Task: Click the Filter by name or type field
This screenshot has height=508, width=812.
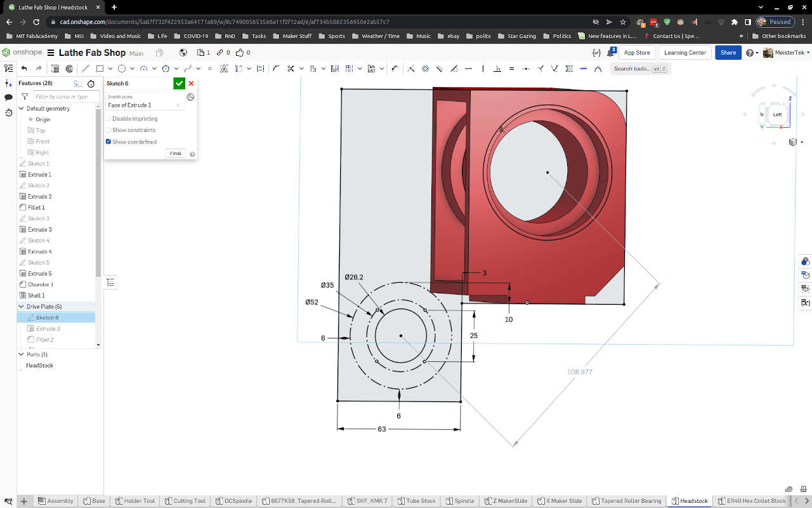Action: (66, 97)
